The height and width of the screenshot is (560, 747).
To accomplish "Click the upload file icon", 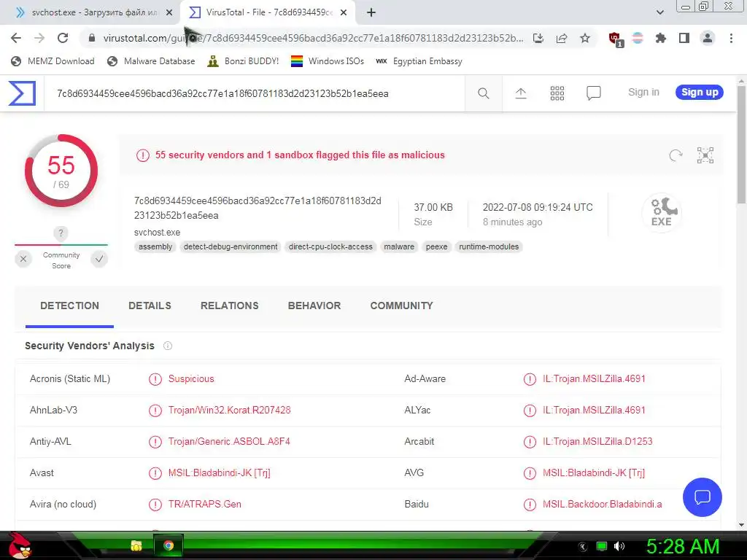I will coord(521,93).
